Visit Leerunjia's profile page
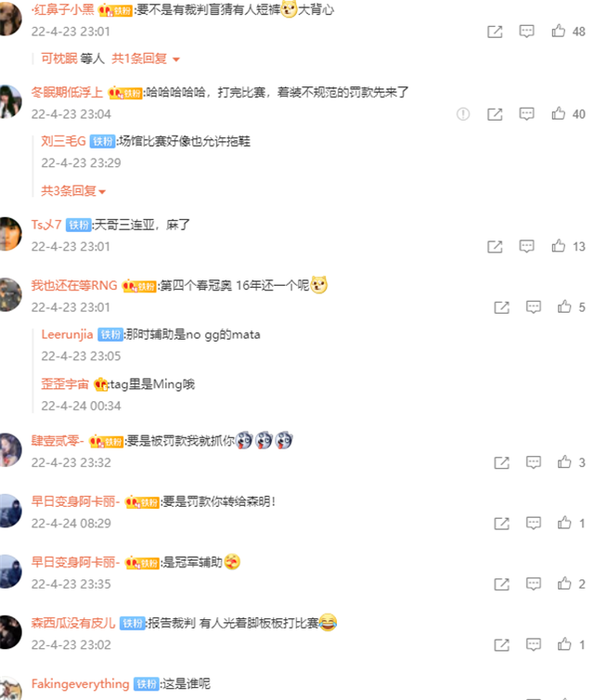The width and height of the screenshot is (594, 700). [x=67, y=334]
